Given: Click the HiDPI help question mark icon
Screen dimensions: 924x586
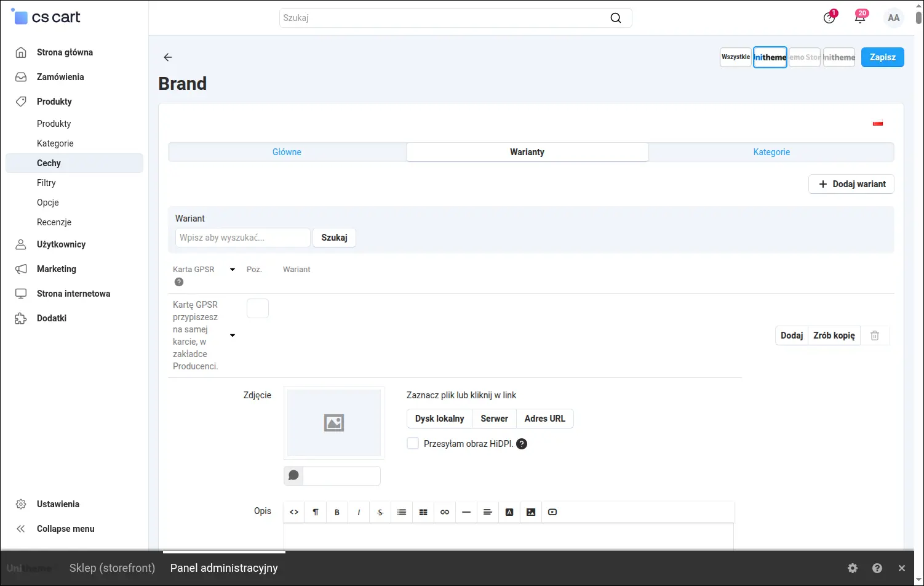Looking at the screenshot, I should pos(522,444).
